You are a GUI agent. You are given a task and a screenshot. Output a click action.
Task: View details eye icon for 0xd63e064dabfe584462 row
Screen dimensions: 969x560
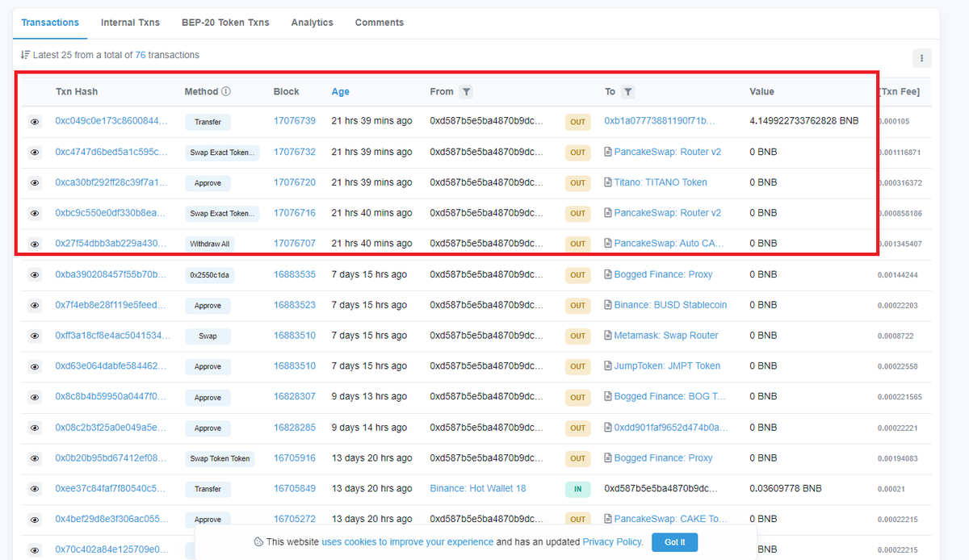[x=35, y=366]
